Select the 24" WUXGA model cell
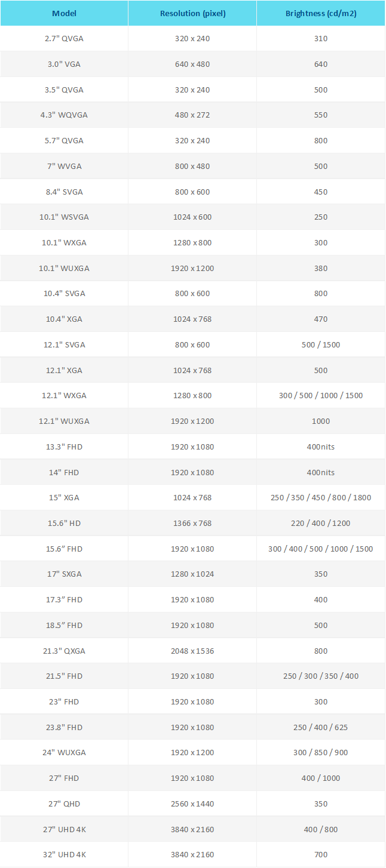The width and height of the screenshot is (386, 868). tap(64, 753)
